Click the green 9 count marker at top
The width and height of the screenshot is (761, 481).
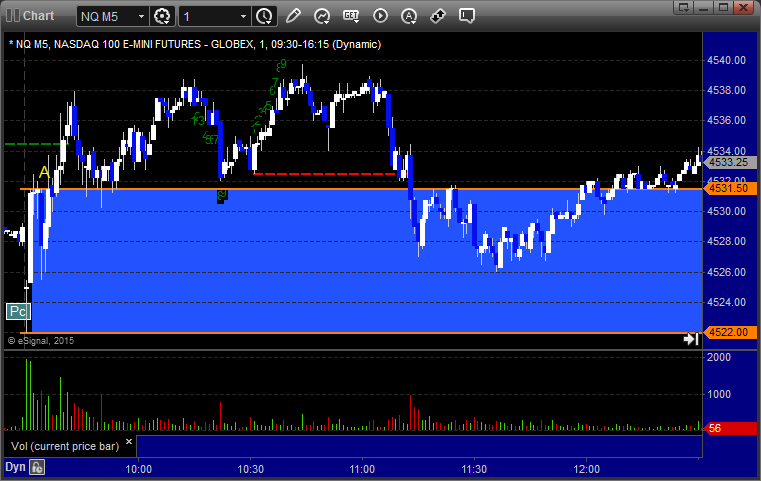point(281,64)
